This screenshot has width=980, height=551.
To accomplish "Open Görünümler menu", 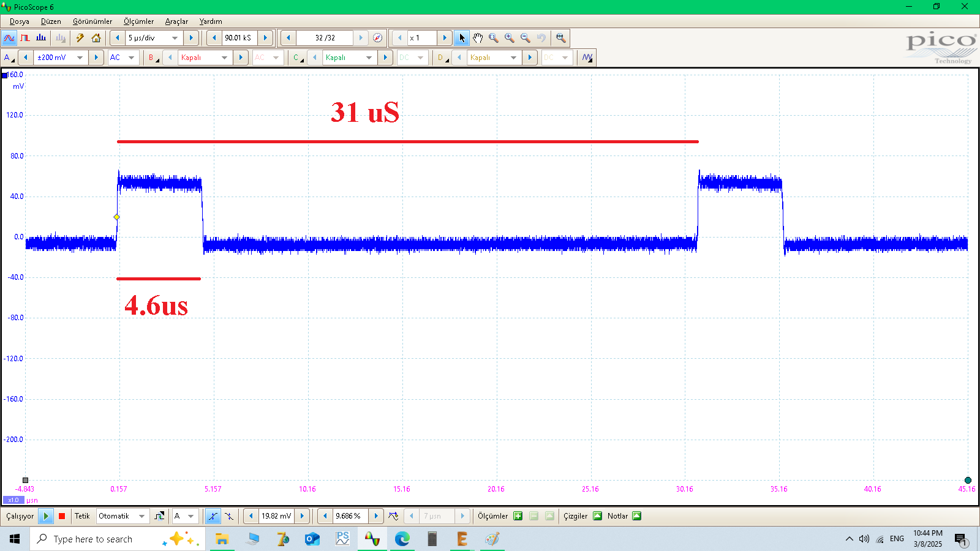I will [92, 21].
